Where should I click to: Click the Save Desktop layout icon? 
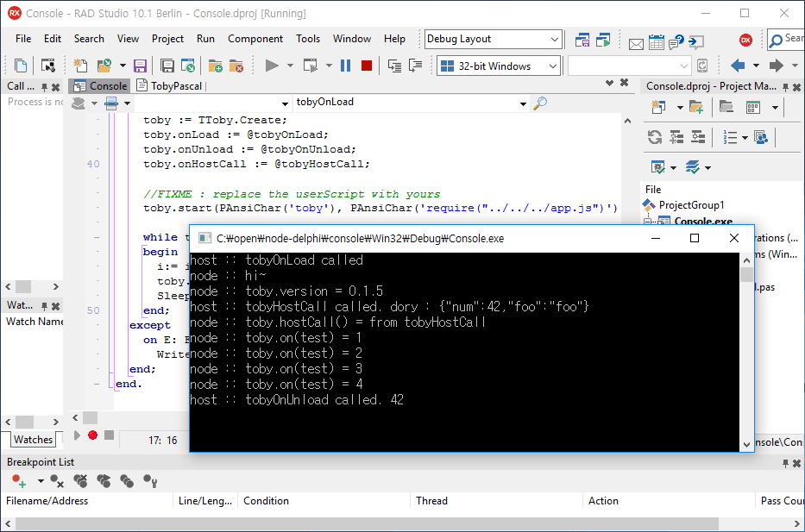pyautogui.click(x=582, y=40)
